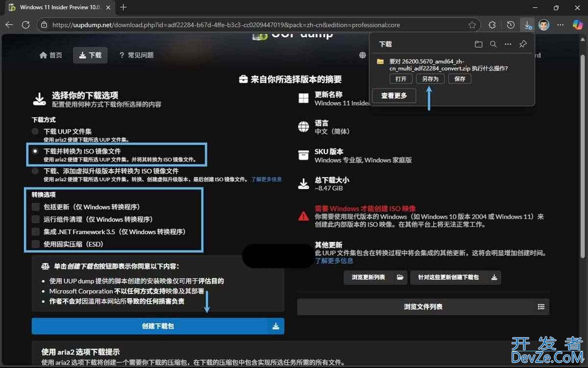This screenshot has height=368, width=588.
Task: Click the 浏览文件列表 button
Action: (x=423, y=307)
